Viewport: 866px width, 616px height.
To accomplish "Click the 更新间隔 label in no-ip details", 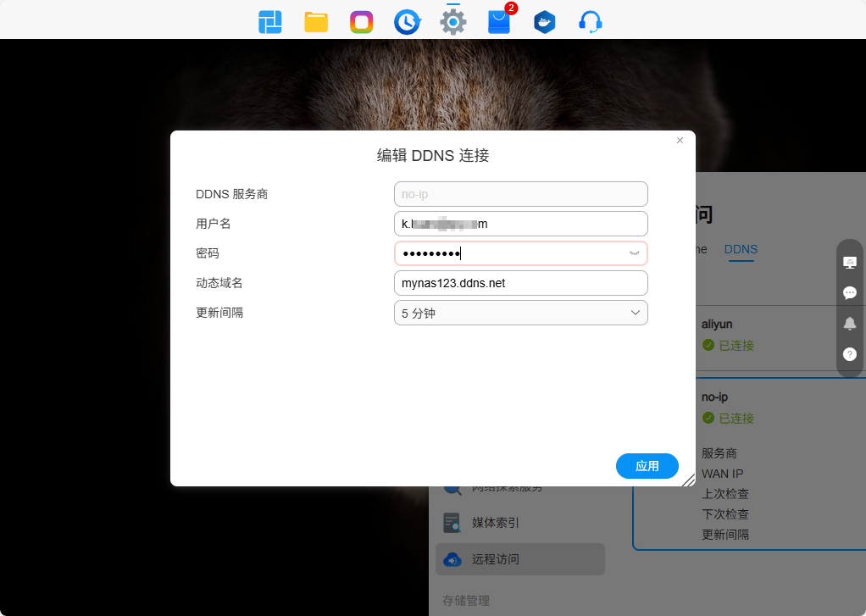I will (725, 535).
